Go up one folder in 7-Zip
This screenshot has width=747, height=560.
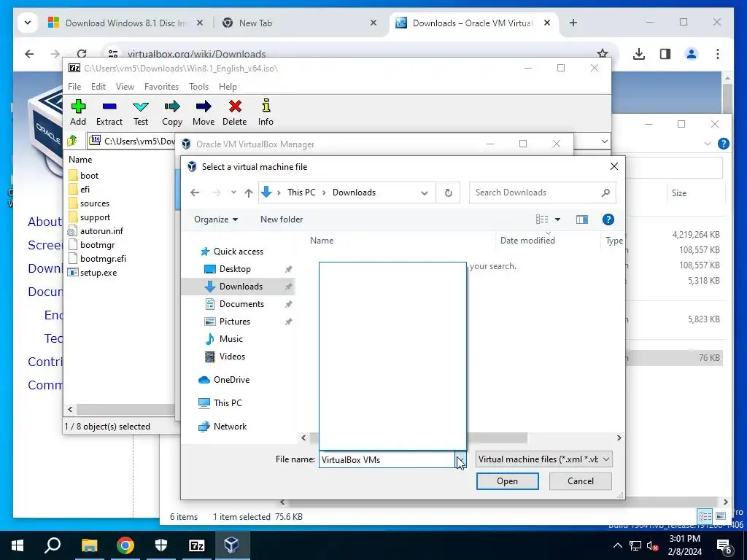[x=72, y=141]
